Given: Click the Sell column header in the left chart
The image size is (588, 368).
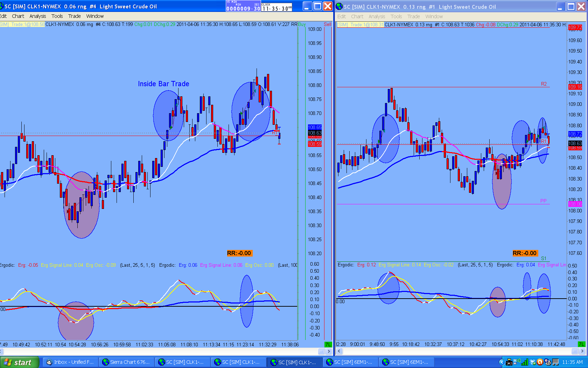Looking at the screenshot, I should pyautogui.click(x=328, y=25).
